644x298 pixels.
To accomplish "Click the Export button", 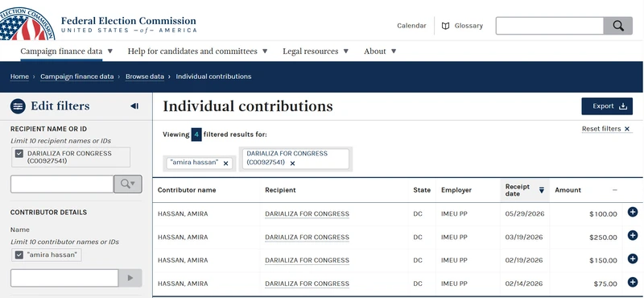I will coord(607,106).
